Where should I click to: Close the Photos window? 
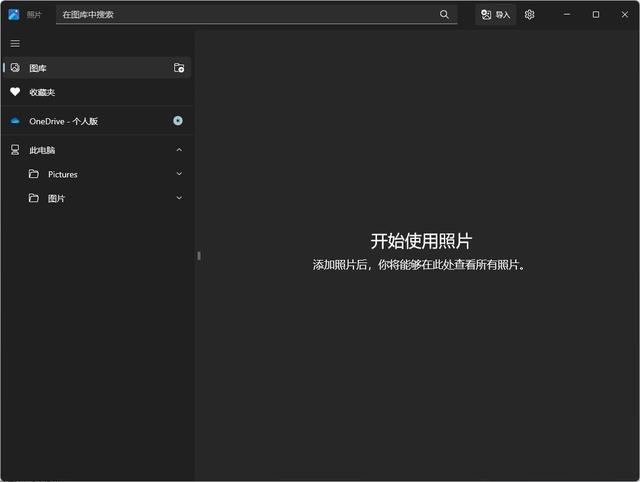624,15
